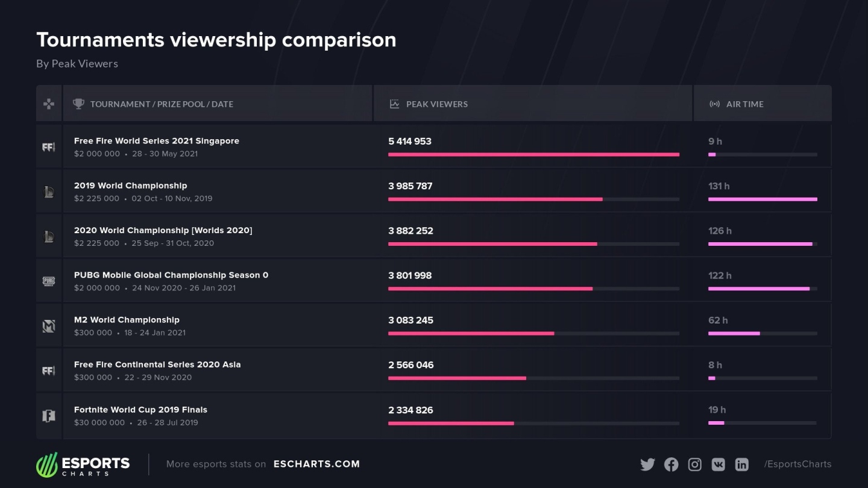Image resolution: width=868 pixels, height=488 pixels.
Task: Sort by Air Time column header
Action: (x=744, y=104)
